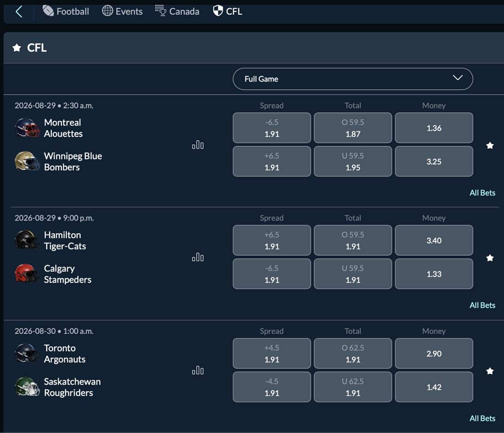This screenshot has height=433, width=504.
Task: Open All Bets for Hamilton vs Calgary
Action: point(482,305)
